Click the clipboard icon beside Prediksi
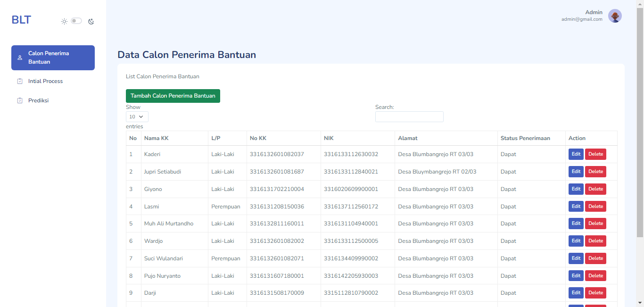The height and width of the screenshot is (307, 644). pyautogui.click(x=20, y=100)
